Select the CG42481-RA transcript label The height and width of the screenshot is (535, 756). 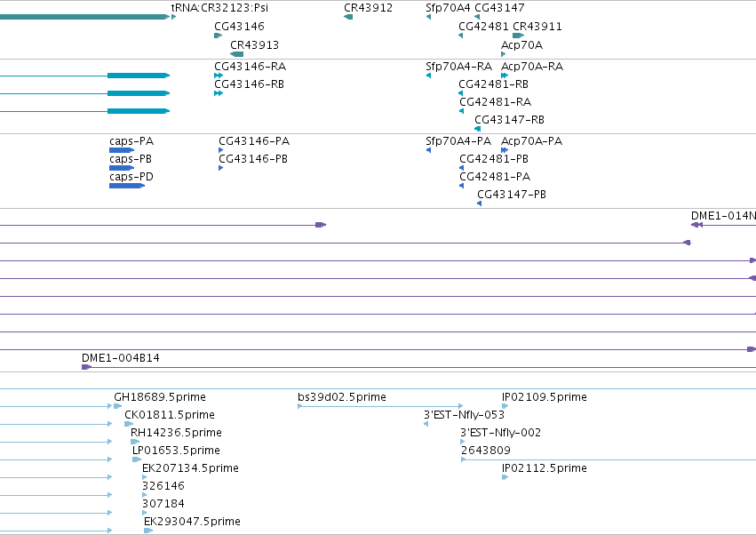(x=495, y=102)
